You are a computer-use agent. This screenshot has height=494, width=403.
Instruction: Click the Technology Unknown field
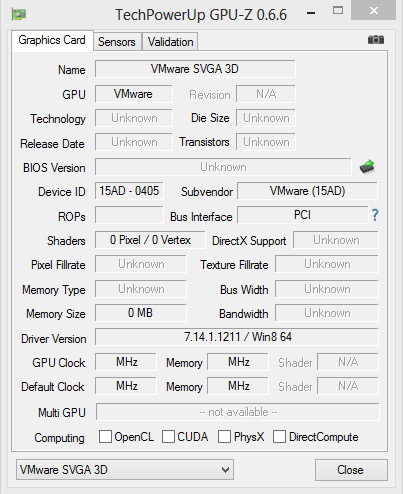point(134,118)
